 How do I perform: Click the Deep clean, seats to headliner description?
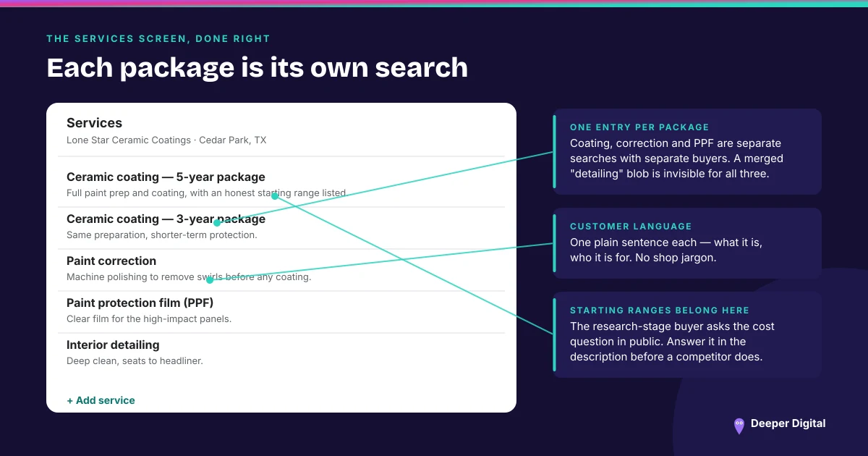tap(135, 361)
